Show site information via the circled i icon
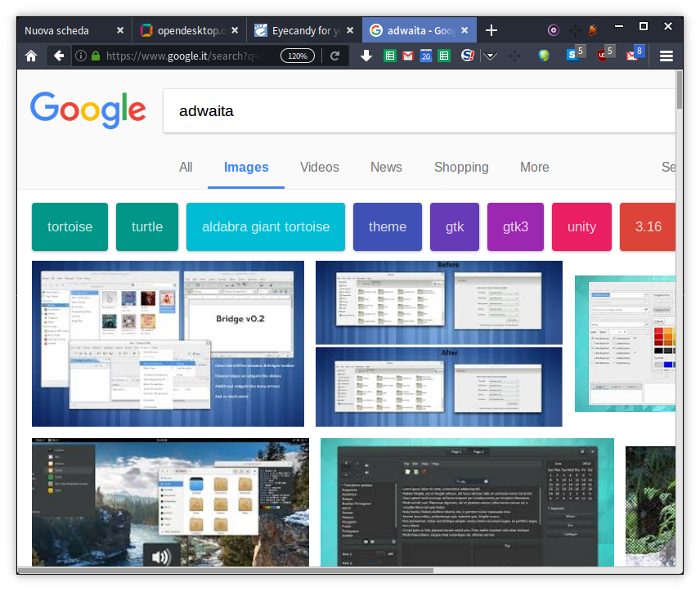Viewport: 700px width, 591px height. coord(81,56)
